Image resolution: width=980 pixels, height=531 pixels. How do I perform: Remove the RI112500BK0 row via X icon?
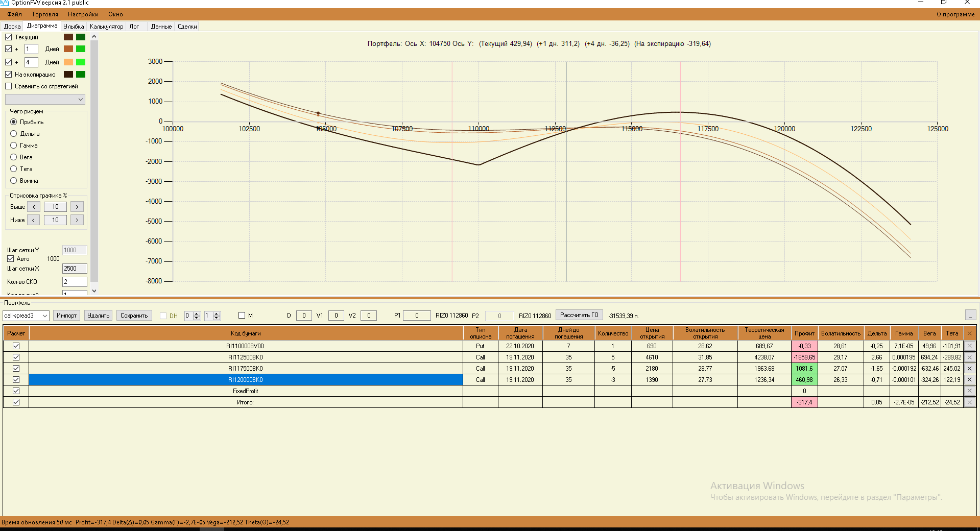point(969,357)
